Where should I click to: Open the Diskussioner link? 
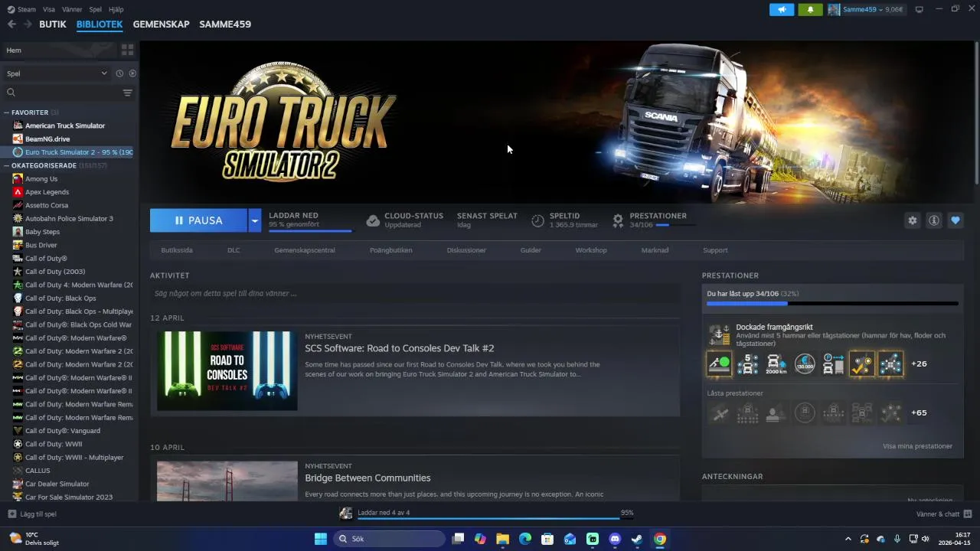coord(466,250)
